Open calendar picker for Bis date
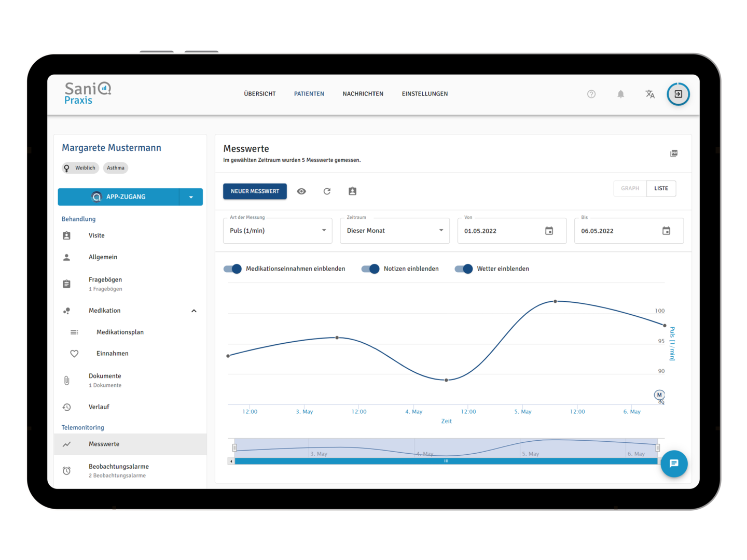This screenshot has width=747, height=560. tap(666, 231)
